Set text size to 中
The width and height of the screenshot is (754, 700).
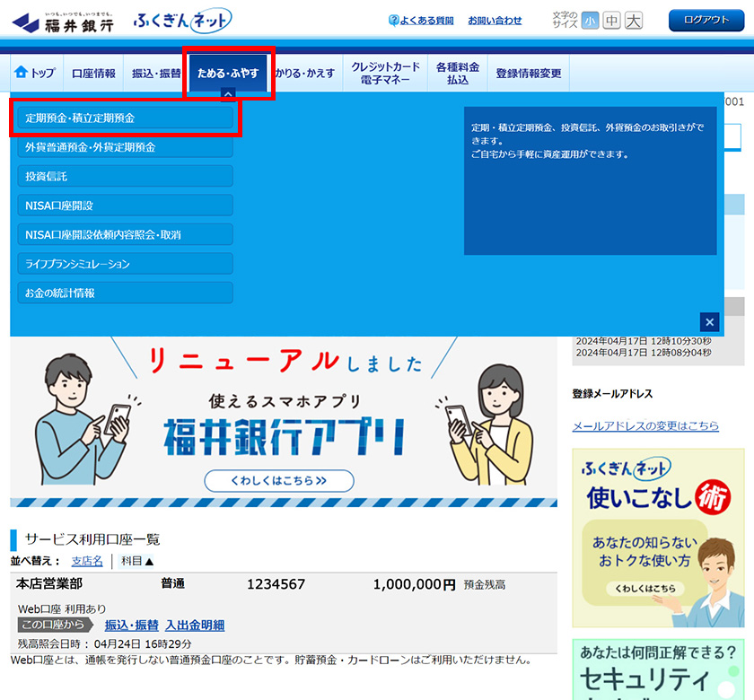click(611, 21)
